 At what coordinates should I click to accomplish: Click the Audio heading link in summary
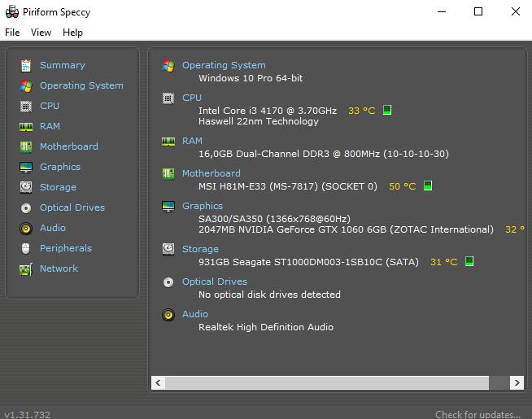coord(195,314)
